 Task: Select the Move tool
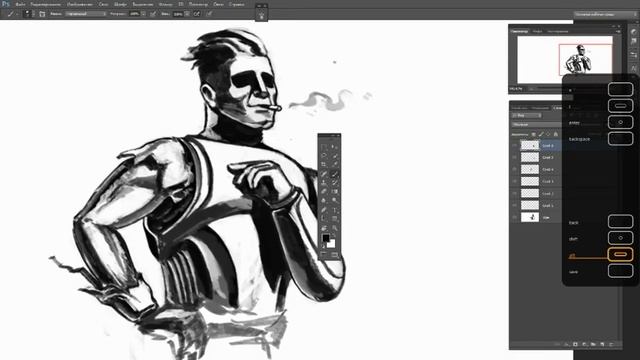[x=335, y=147]
